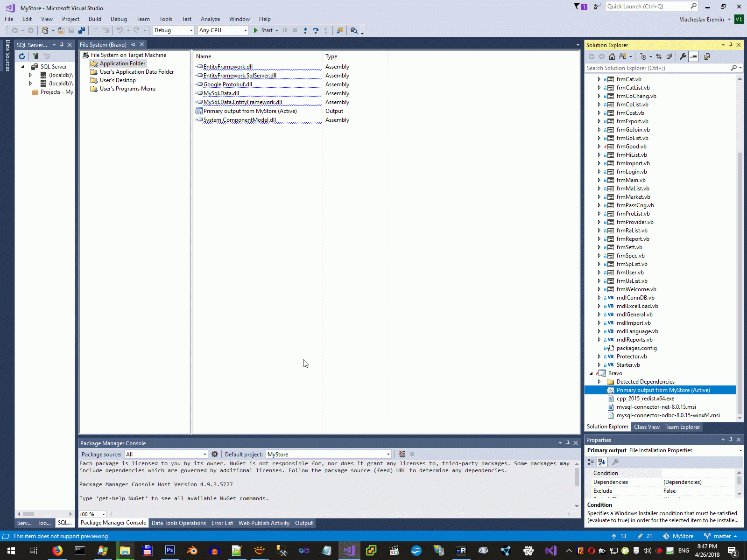Screen dimensions: 747x560
Task: Click the 21 pending changes indicator
Action: [x=645, y=536]
